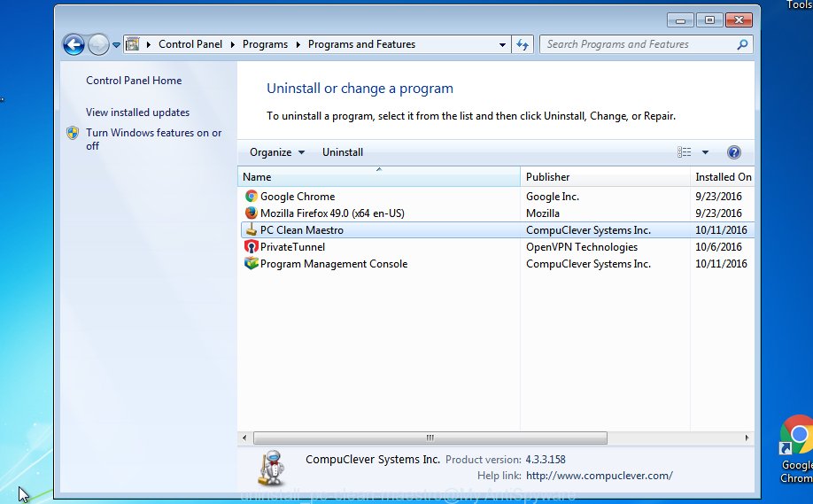The image size is (813, 504).
Task: Click the Uninstall toolbar button
Action: (342, 152)
